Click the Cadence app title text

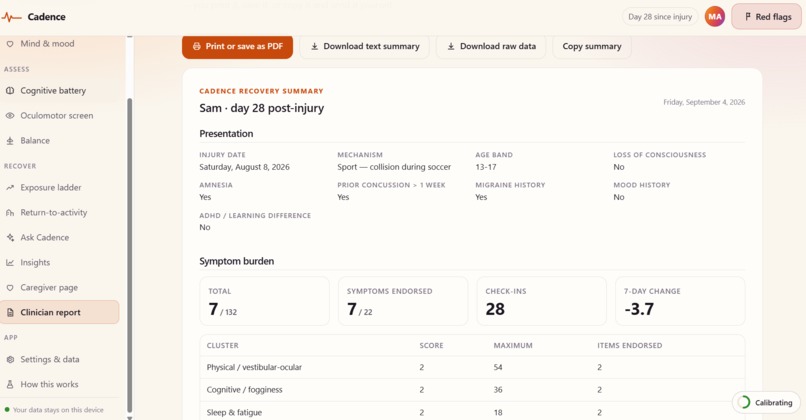[x=46, y=17]
